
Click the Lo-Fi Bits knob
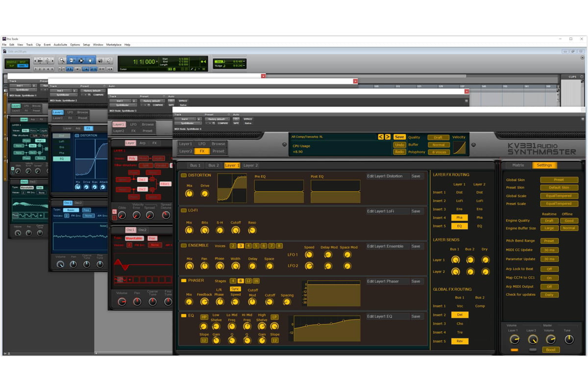[205, 230]
